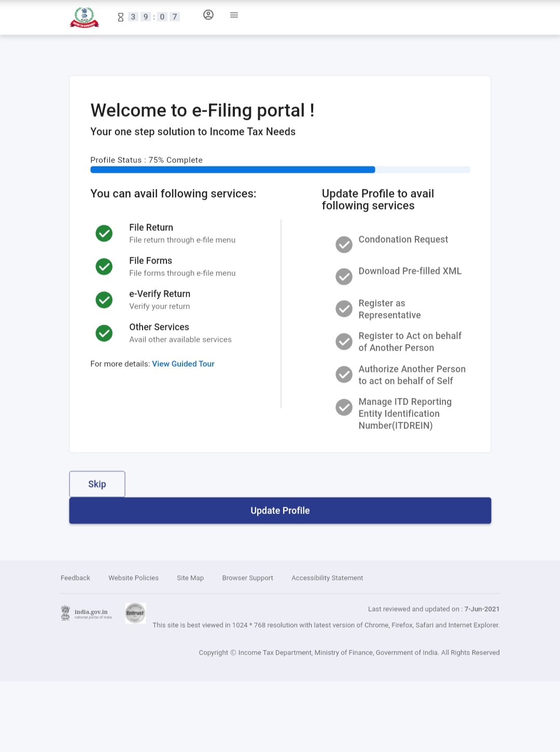Open the Site Map footer link

pyautogui.click(x=190, y=578)
